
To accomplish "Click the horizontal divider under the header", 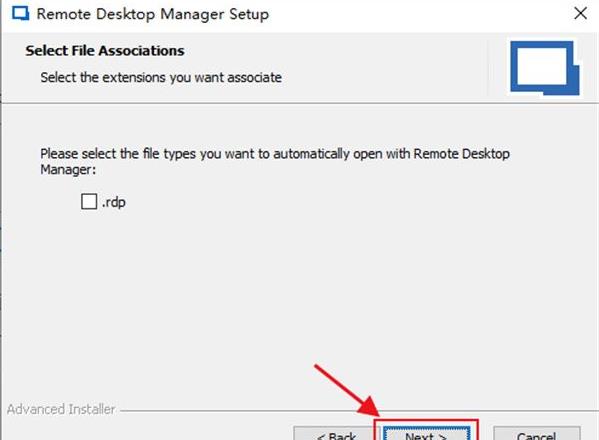I will (300, 103).
